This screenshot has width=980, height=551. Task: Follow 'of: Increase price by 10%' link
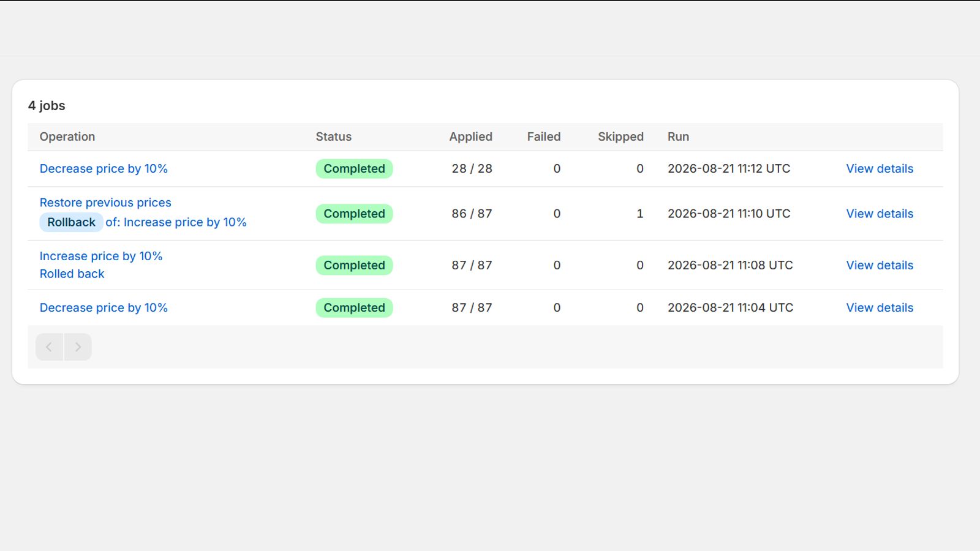click(176, 222)
